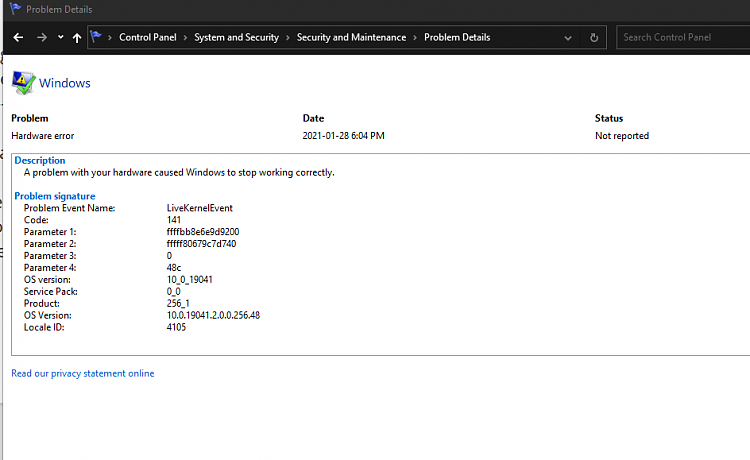Viewport: 750px width, 460px height.
Task: Open recent locations dropdown arrow
Action: click(60, 37)
